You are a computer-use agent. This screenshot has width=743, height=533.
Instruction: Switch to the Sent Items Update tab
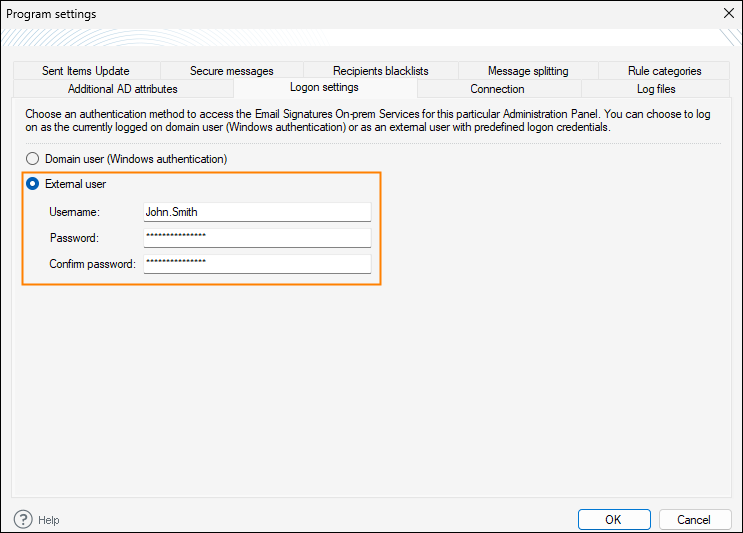[x=86, y=71]
